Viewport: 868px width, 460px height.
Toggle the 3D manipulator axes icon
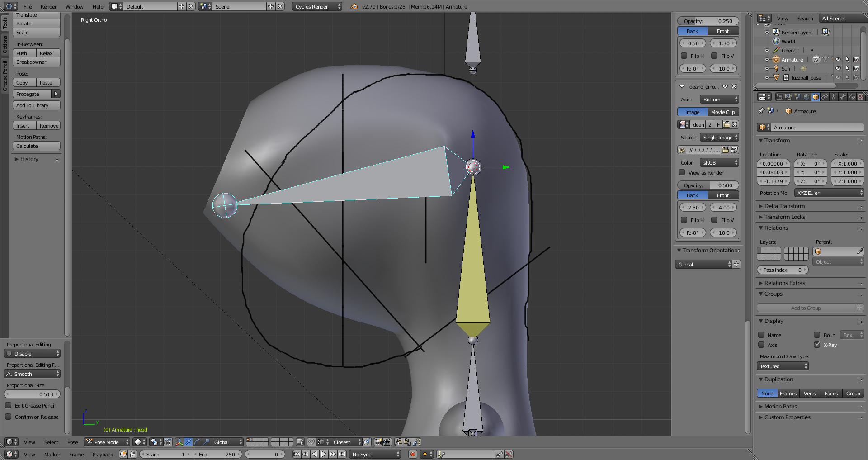point(179,442)
